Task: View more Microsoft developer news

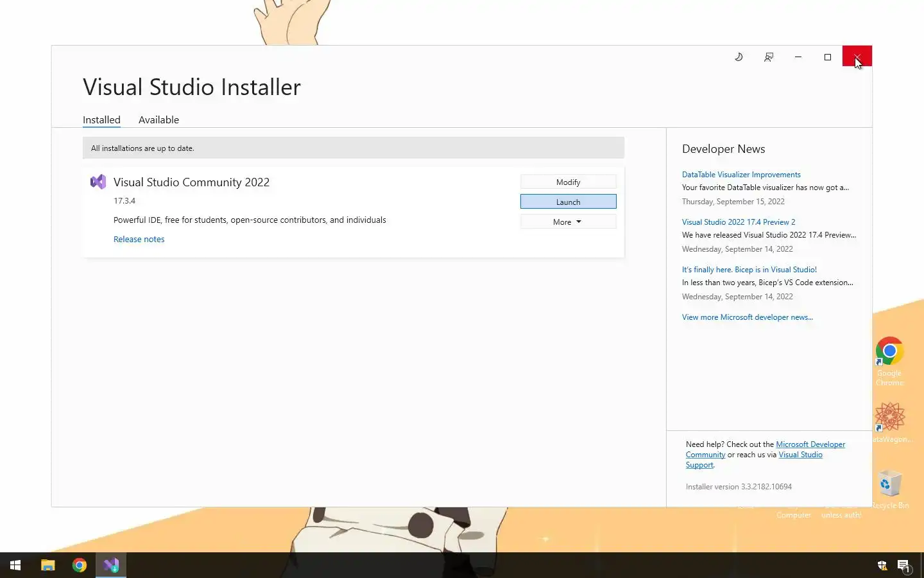Action: click(747, 317)
